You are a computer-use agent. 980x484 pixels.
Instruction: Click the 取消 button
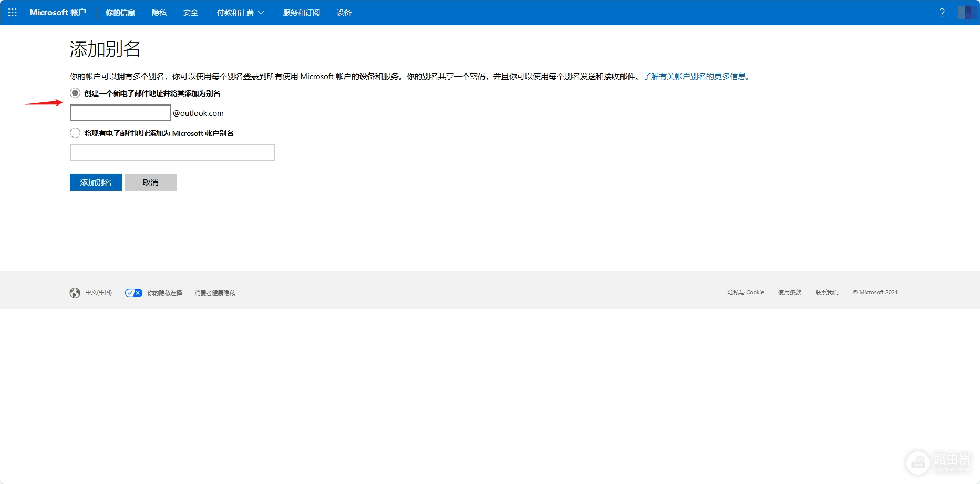tap(151, 182)
